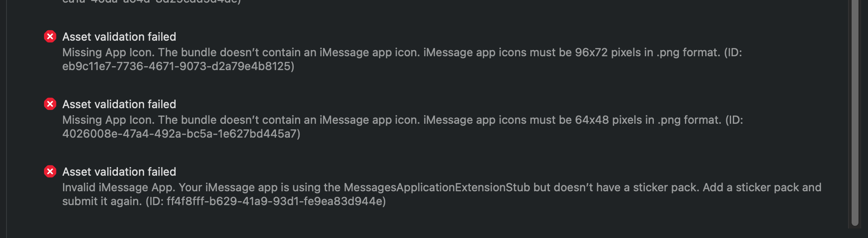868x238 pixels.
Task: Click "Missing App Icon." in the 96x72 error
Action: pos(108,52)
